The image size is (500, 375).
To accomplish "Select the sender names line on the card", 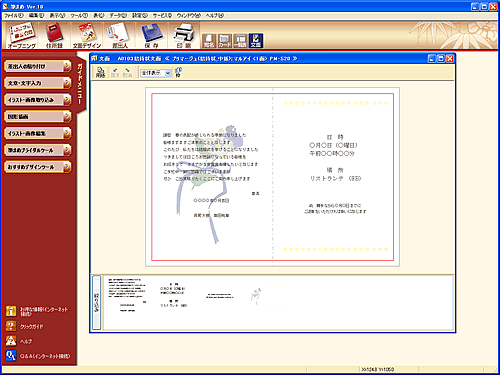I will click(211, 215).
